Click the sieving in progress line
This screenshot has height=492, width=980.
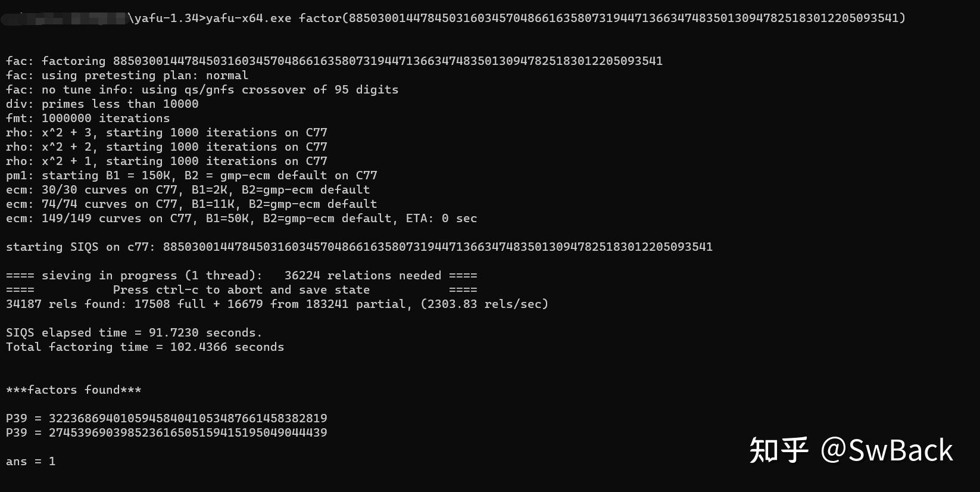[242, 275]
